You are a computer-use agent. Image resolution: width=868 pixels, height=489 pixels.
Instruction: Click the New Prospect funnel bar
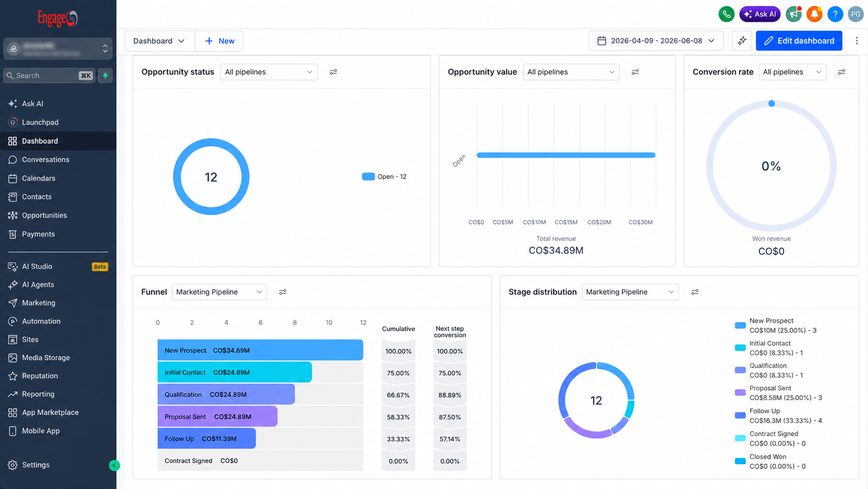(260, 350)
